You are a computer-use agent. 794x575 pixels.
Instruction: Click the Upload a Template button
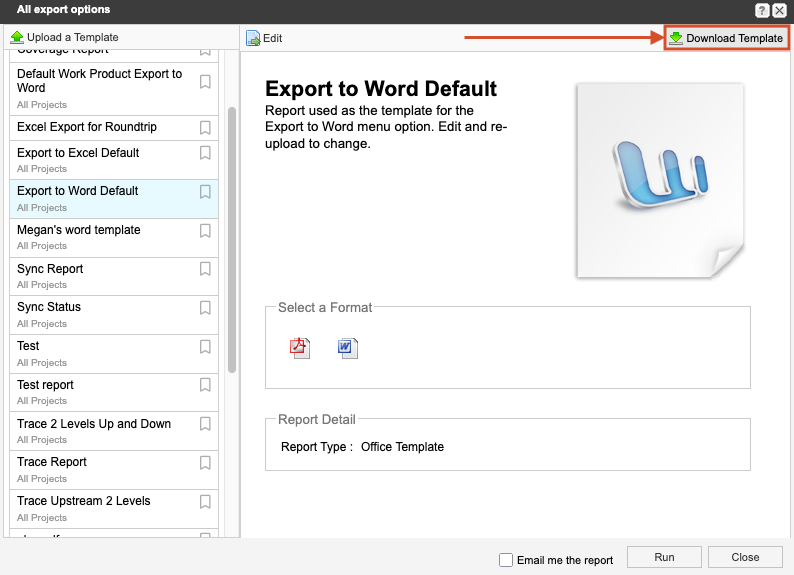tap(64, 38)
